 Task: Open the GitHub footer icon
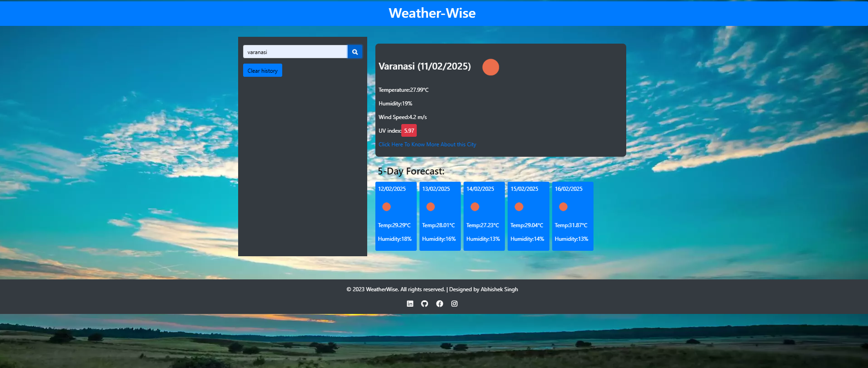424,303
